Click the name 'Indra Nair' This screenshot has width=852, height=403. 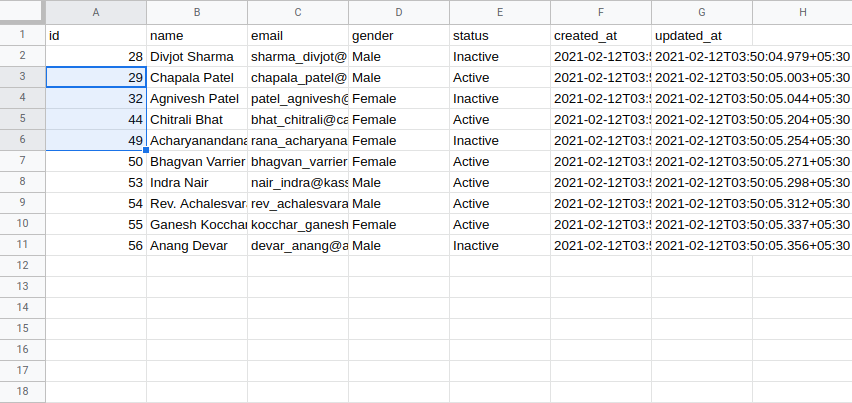197,182
